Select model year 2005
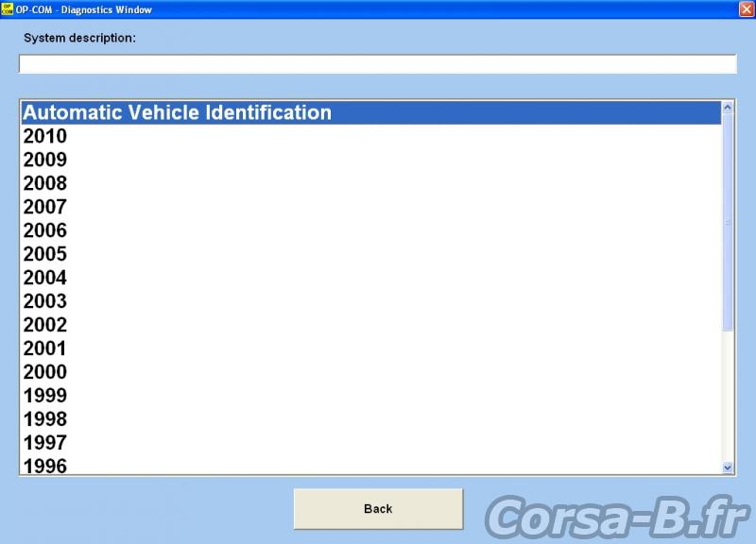 [x=371, y=254]
